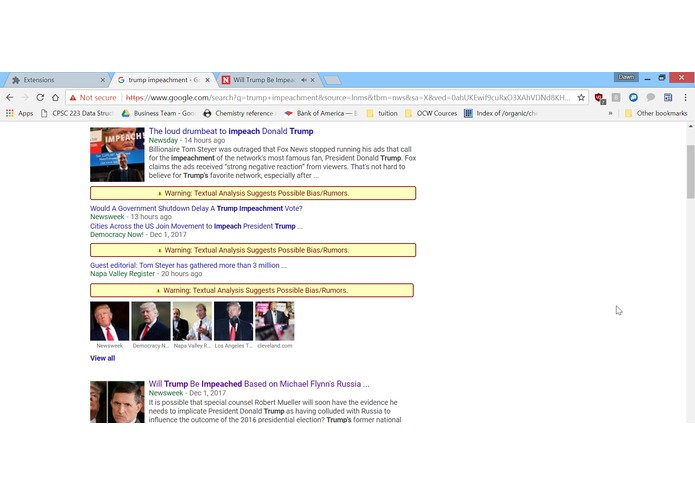This screenshot has width=695, height=494.
Task: Open the Index of /organic bookmark
Action: click(501, 113)
